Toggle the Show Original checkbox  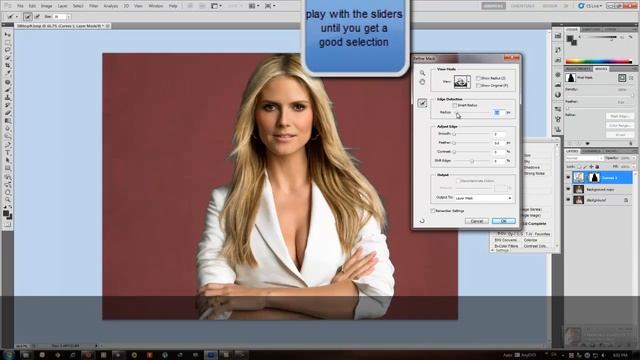pos(478,86)
